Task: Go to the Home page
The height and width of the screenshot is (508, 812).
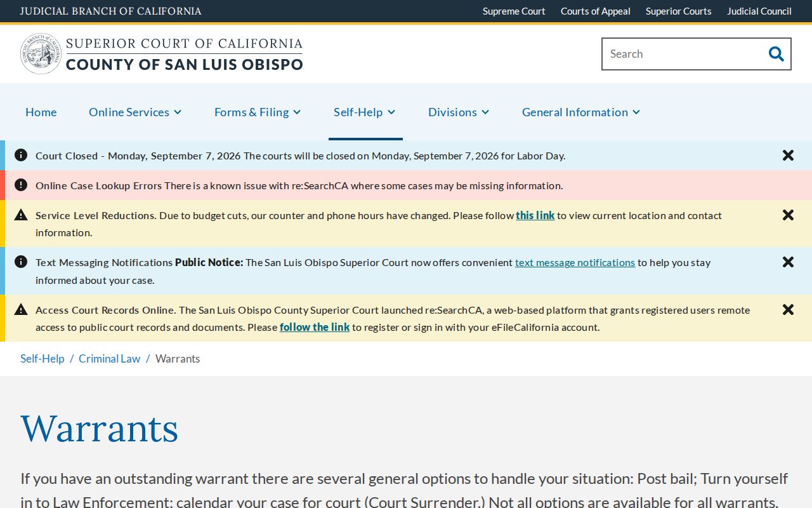Action: pos(41,112)
